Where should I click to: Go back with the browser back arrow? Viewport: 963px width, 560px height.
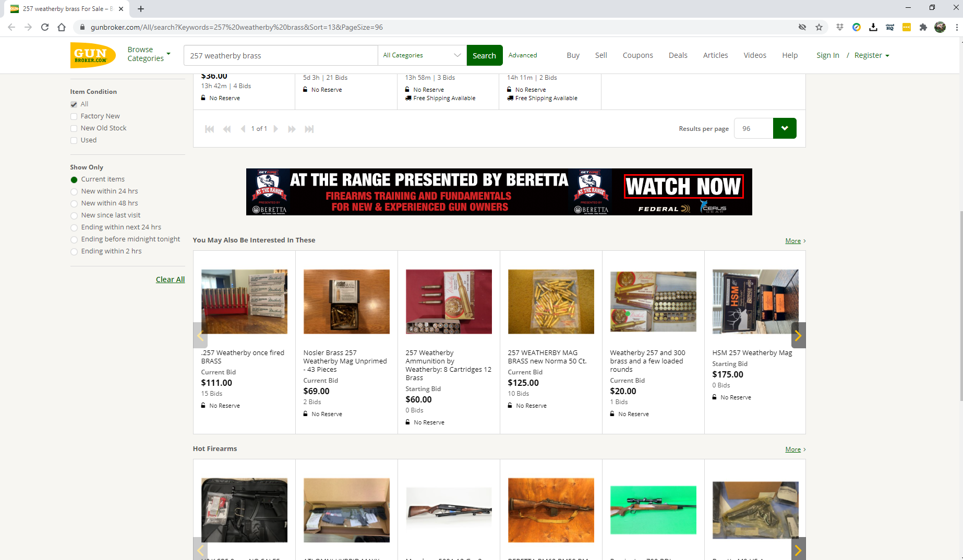pos(11,27)
